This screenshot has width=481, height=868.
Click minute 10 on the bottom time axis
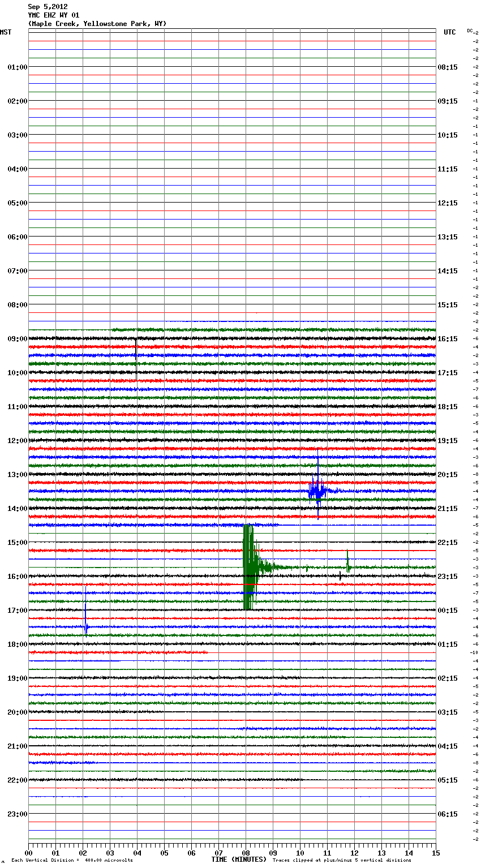pos(300,853)
